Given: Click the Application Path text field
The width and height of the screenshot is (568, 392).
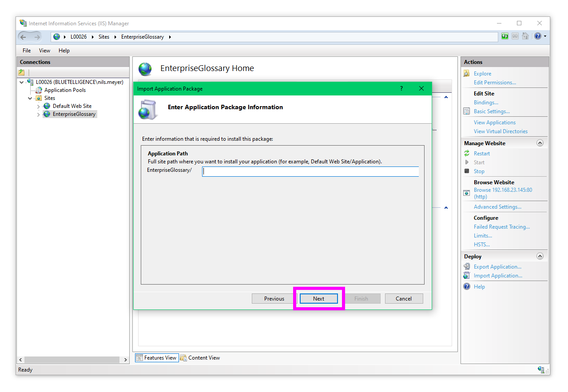Looking at the screenshot, I should (x=310, y=172).
